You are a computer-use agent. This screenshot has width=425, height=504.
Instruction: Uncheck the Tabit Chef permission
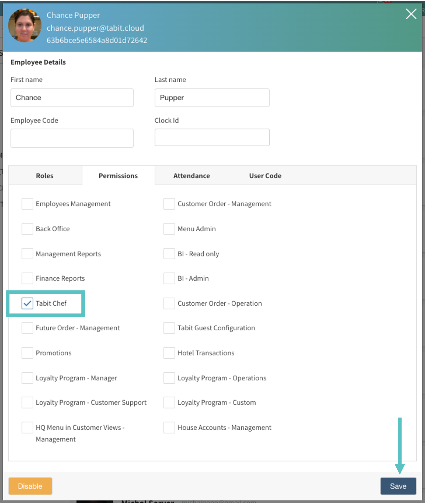click(x=27, y=303)
